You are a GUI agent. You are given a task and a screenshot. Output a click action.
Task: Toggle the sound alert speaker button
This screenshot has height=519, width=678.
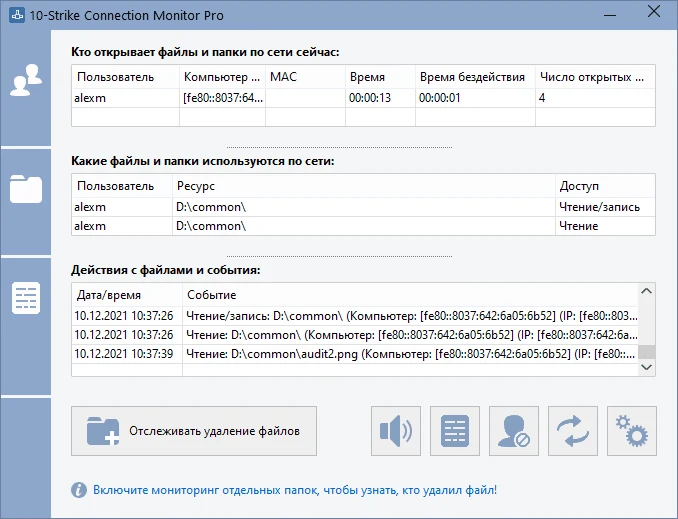[396, 431]
